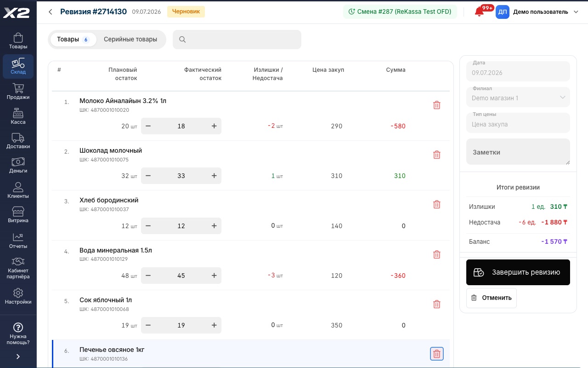Click Излишки / Недостача column header
The width and height of the screenshot is (588, 368).
point(268,74)
